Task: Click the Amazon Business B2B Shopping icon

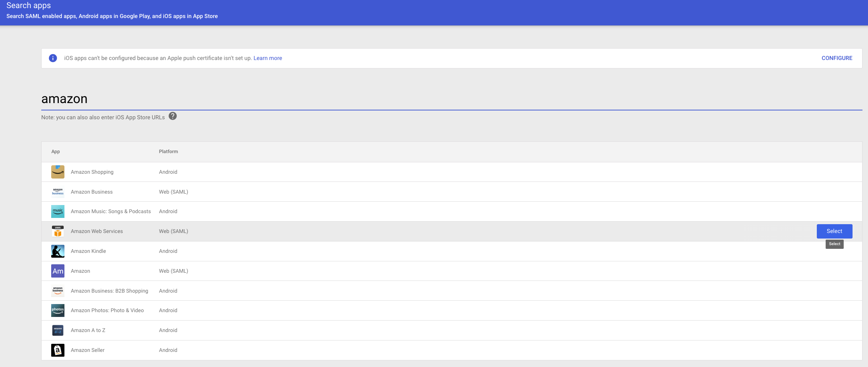Action: (58, 291)
